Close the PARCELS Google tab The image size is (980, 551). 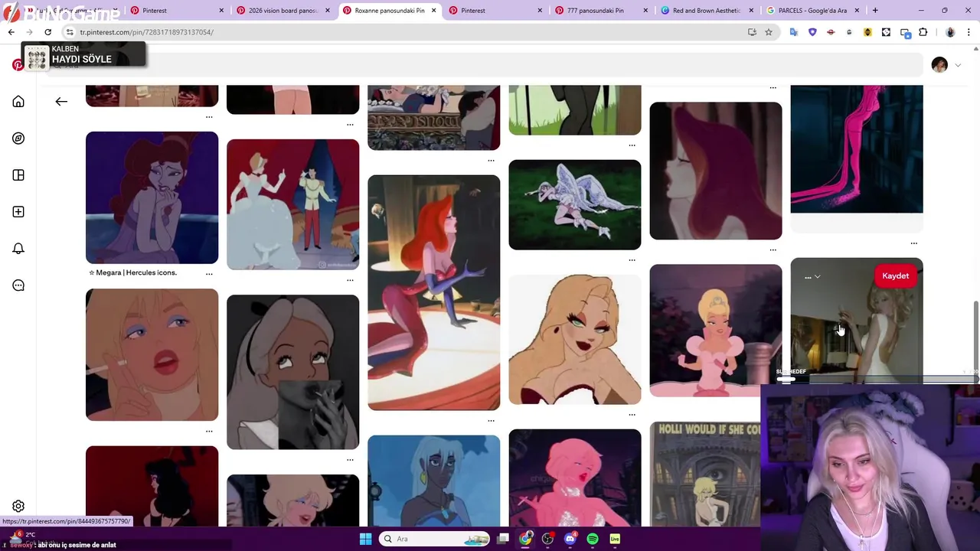[x=857, y=11]
